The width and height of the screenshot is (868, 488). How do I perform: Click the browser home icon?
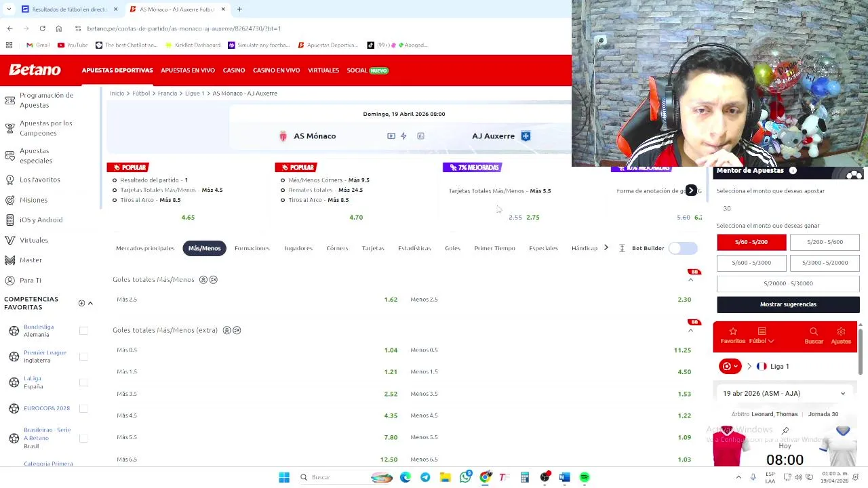tap(59, 28)
